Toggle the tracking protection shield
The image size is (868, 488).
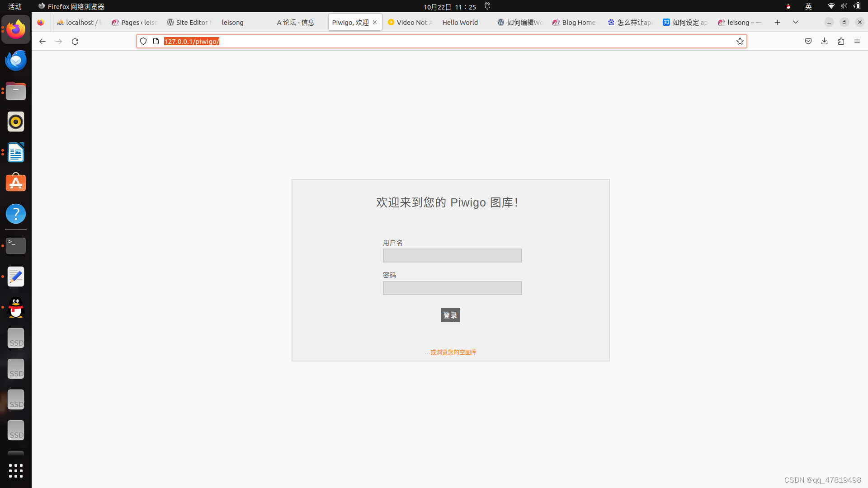coord(143,41)
